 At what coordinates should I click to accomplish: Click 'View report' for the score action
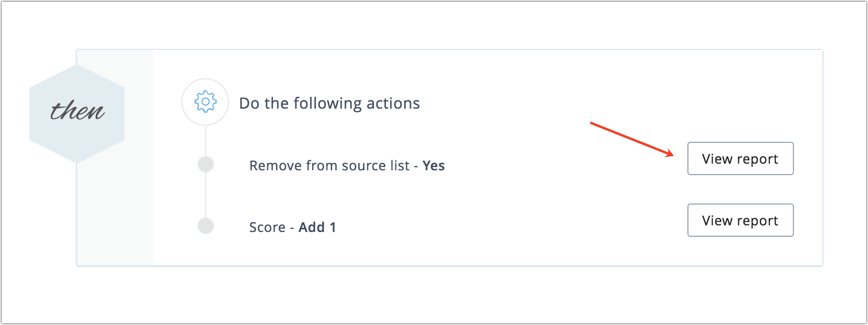click(740, 220)
